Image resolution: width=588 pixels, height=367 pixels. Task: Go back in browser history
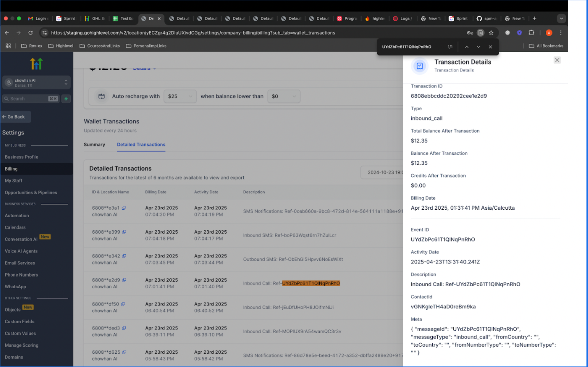7,33
